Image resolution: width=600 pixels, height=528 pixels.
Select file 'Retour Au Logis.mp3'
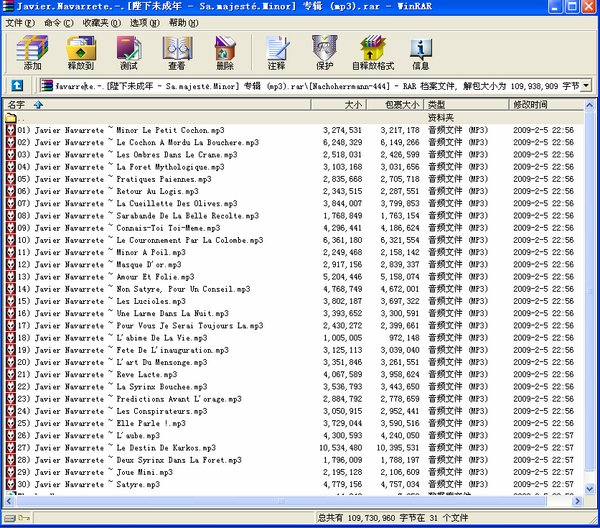108,191
